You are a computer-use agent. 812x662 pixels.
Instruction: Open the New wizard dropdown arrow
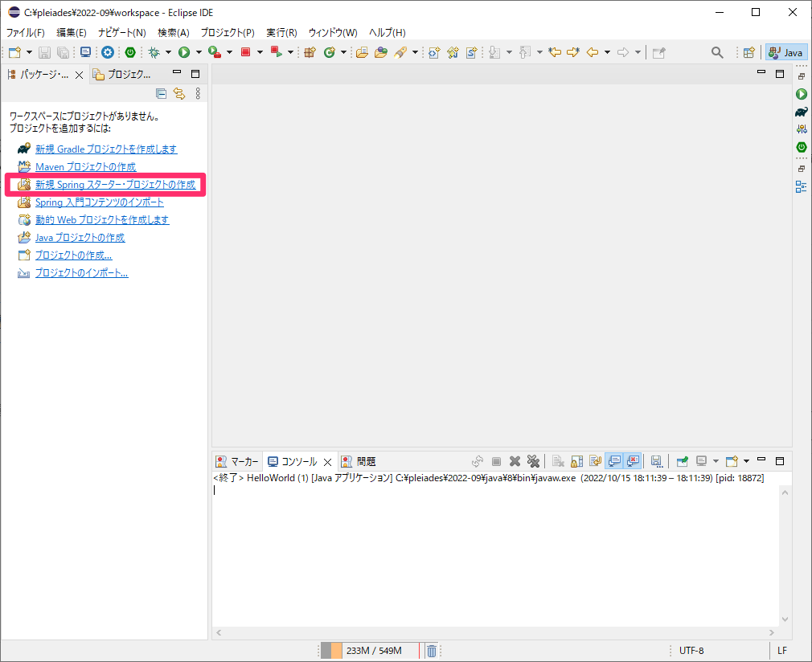coord(29,52)
